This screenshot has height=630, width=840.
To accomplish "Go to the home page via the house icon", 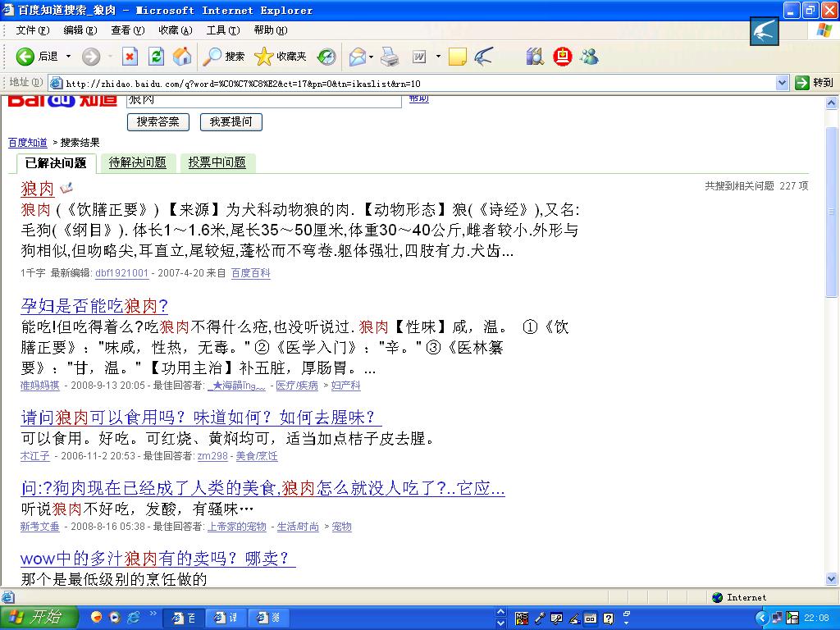I will coord(182,57).
